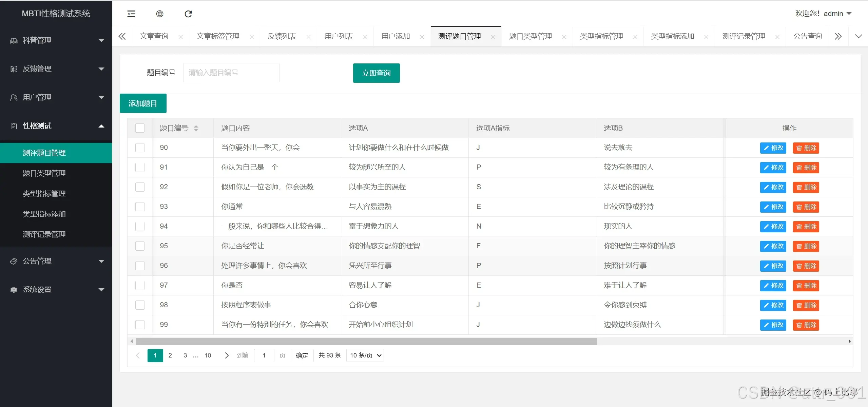Click 反馈管理 sidebar icon
This screenshot has width=868, height=407.
[x=14, y=69]
